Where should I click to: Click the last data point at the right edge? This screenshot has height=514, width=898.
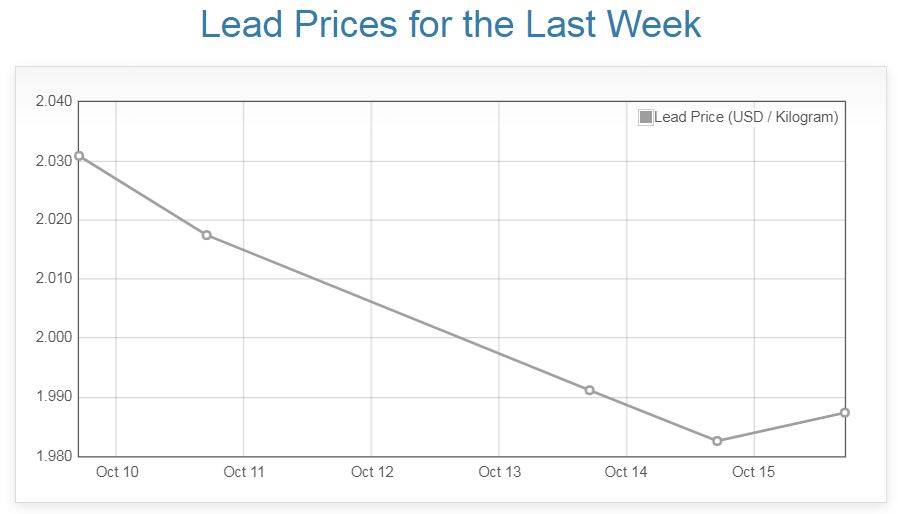coord(845,413)
